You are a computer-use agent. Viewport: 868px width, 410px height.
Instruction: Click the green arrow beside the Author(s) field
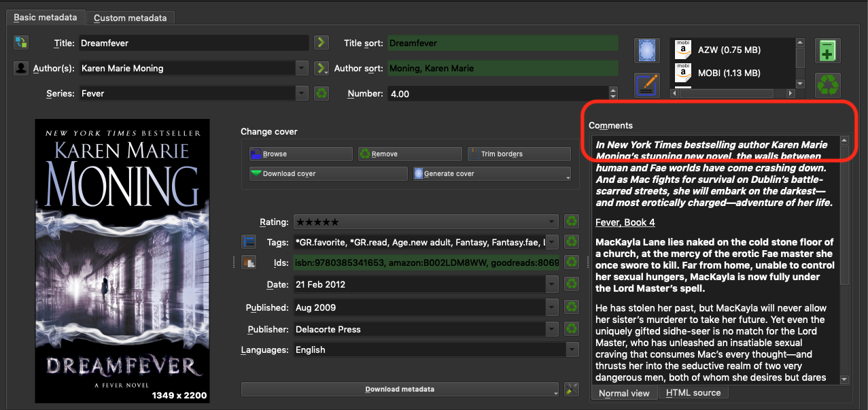pyautogui.click(x=322, y=68)
